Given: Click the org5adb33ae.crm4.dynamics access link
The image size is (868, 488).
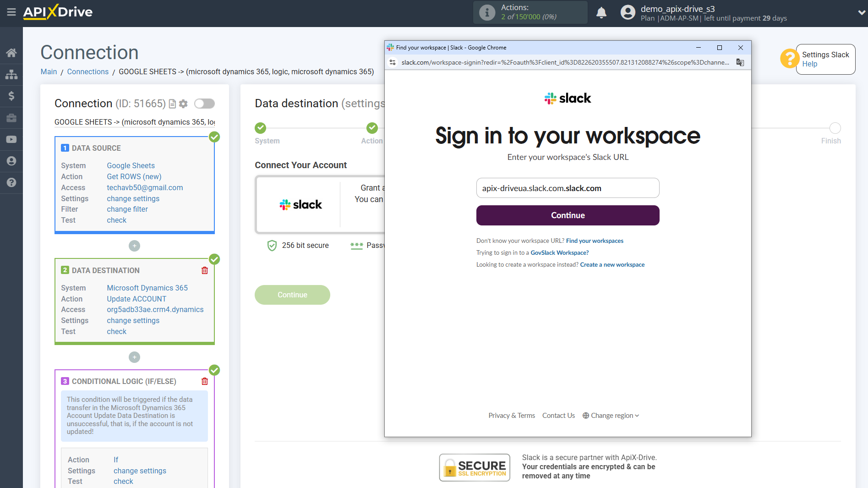Looking at the screenshot, I should pyautogui.click(x=155, y=309).
